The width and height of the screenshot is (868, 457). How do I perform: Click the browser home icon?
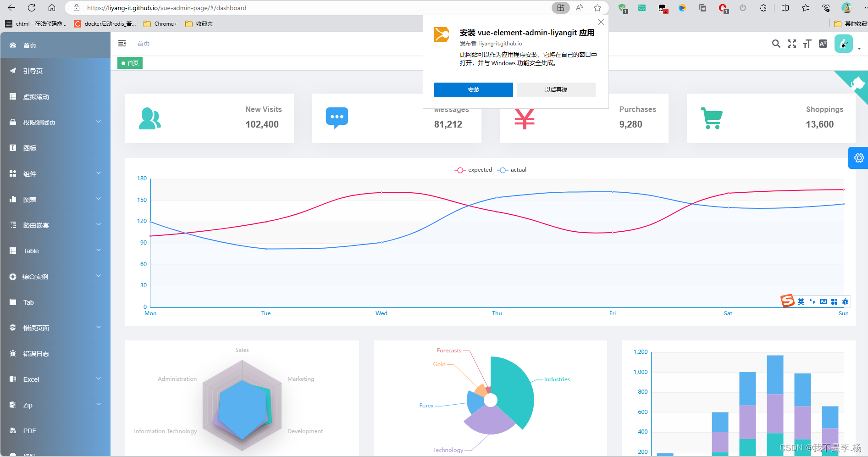[52, 8]
